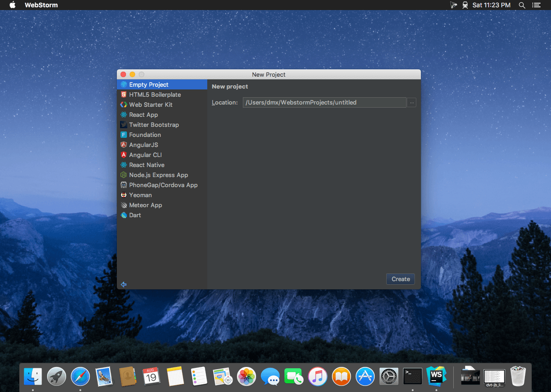Open iTunes from the Dock
Viewport: 551px width, 392px height.
coord(318,376)
